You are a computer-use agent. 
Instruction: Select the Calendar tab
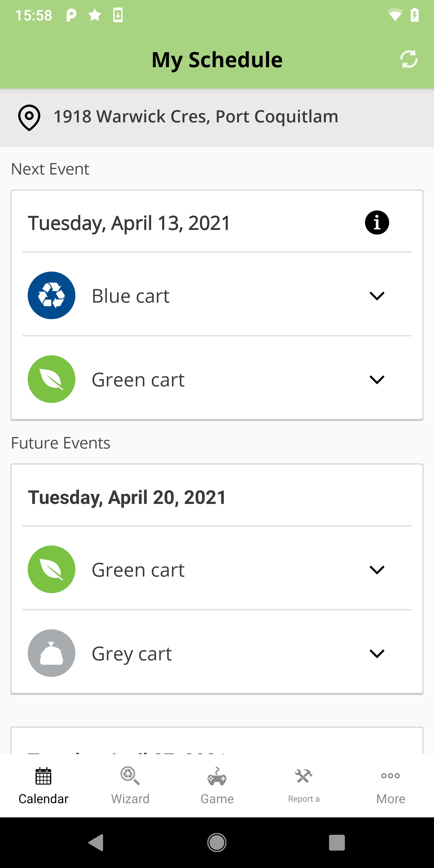43,786
